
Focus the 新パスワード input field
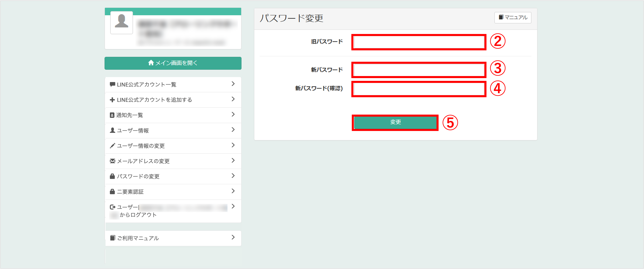tap(419, 70)
